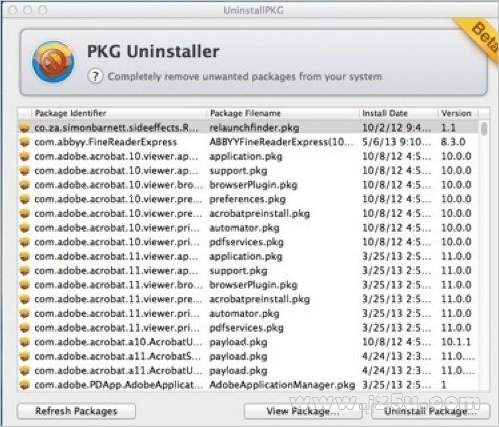The width and height of the screenshot is (499, 427).
Task: Select the ABBYYFineReaderExpress package row
Action: click(x=248, y=142)
